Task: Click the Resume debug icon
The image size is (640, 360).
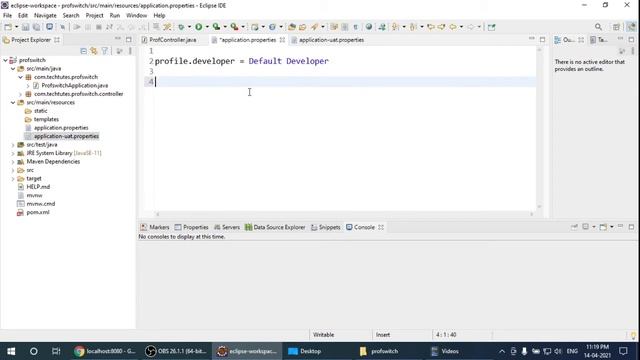Action: (x=77, y=27)
